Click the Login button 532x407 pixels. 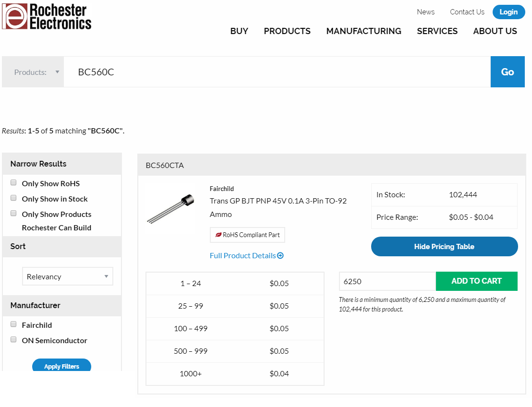(508, 12)
